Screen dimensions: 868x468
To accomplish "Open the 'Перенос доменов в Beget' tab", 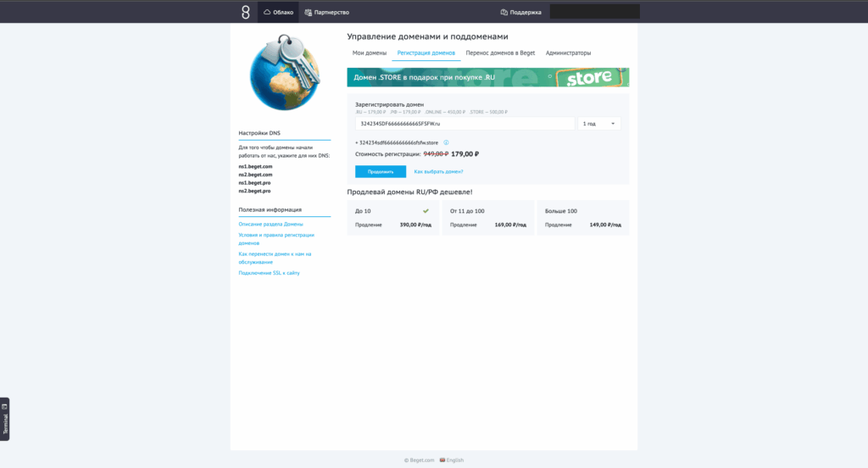I will (x=500, y=53).
